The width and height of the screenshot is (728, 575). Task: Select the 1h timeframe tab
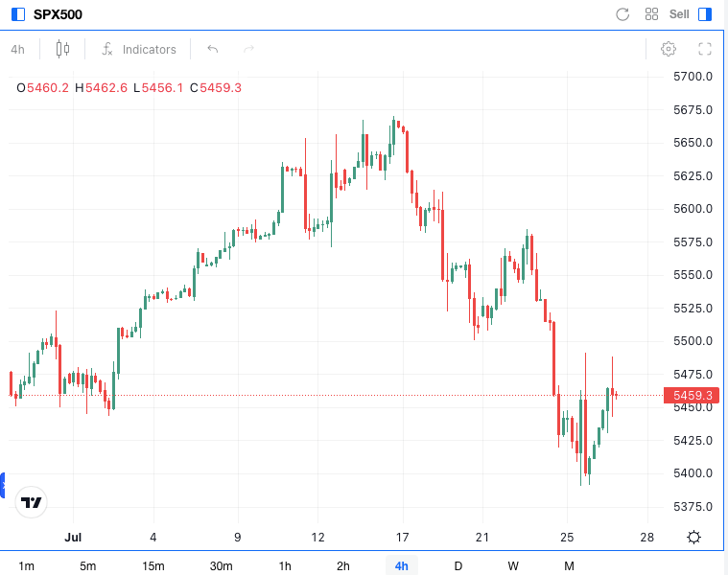(x=284, y=565)
